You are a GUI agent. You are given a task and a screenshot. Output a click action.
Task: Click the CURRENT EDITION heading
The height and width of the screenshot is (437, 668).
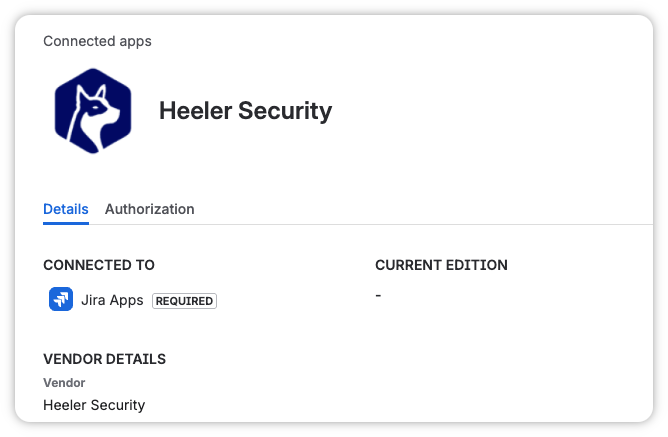click(x=441, y=265)
